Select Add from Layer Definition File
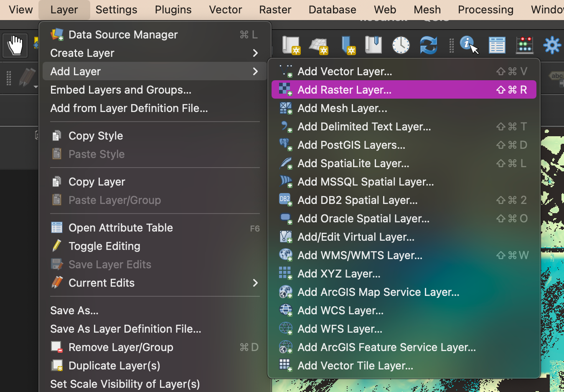564x392 pixels. pos(155,108)
